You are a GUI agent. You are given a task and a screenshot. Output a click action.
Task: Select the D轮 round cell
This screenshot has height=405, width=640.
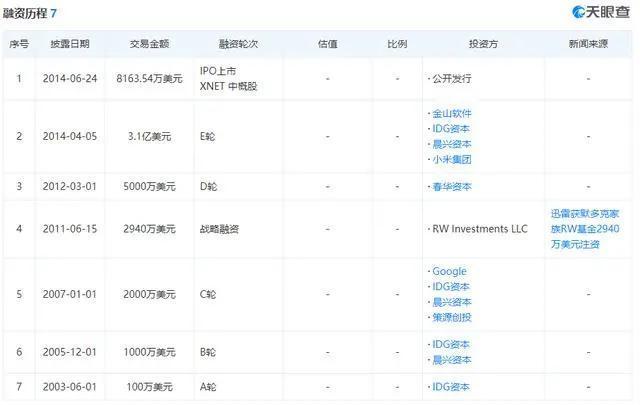[x=209, y=187]
